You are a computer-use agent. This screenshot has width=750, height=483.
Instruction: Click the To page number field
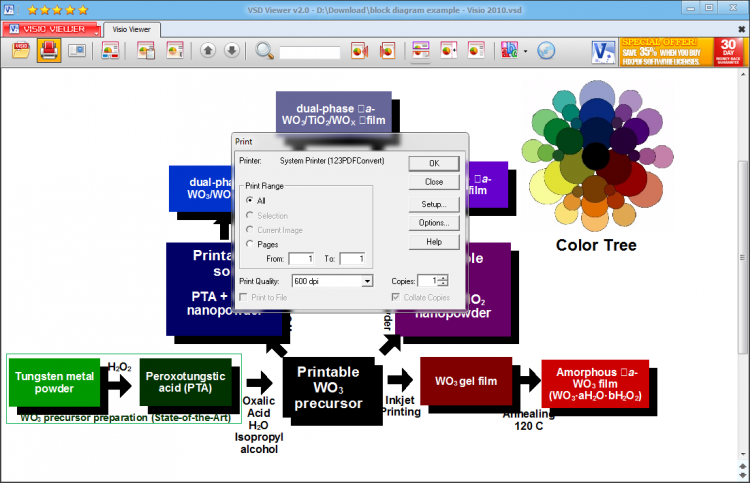pos(353,259)
